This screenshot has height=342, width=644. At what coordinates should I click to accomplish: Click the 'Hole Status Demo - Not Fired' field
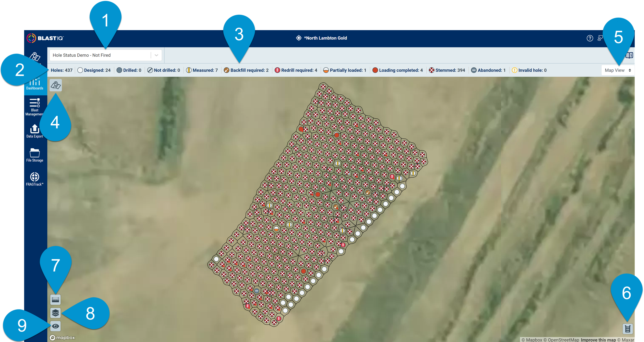(106, 55)
